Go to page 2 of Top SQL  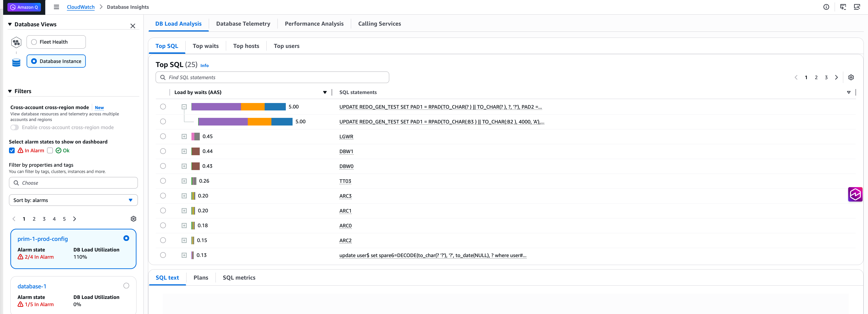[x=816, y=77]
